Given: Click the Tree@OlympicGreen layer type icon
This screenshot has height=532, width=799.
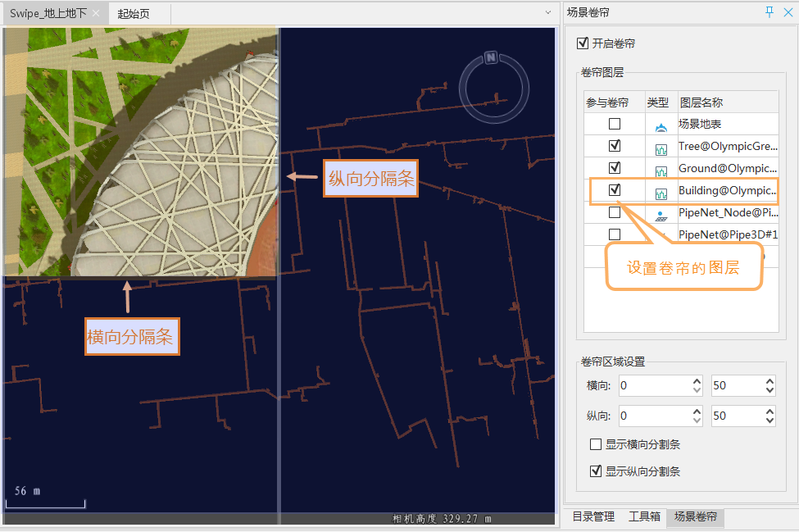Looking at the screenshot, I should click(x=661, y=148).
